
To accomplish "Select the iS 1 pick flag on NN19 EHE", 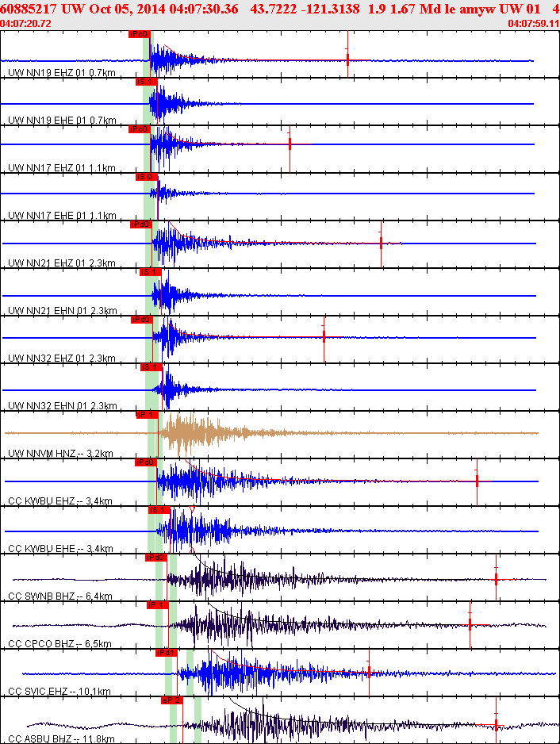I will pyautogui.click(x=146, y=82).
